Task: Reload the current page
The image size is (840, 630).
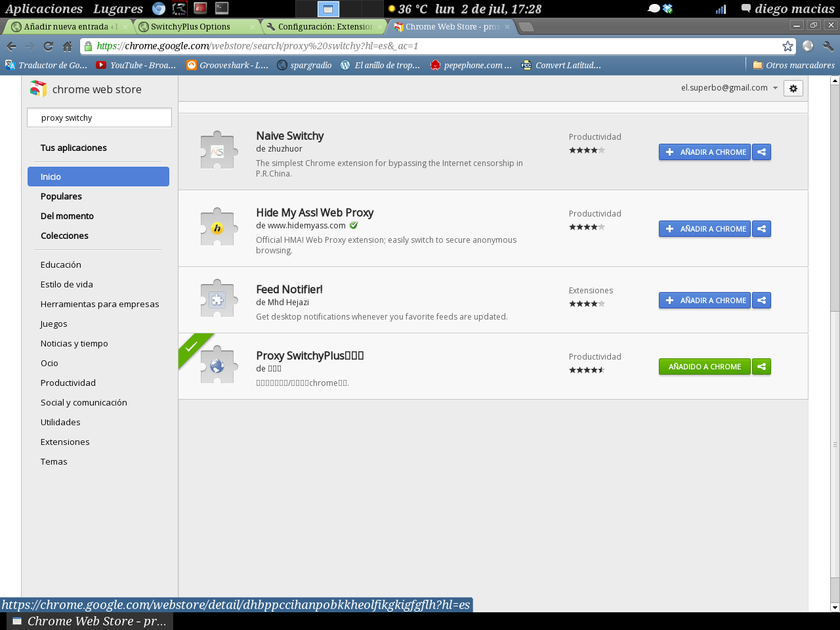Action: point(48,46)
